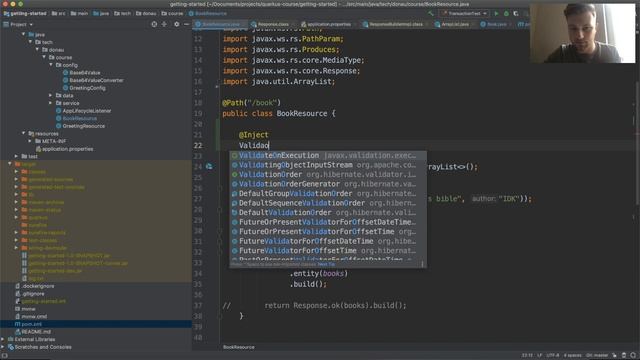Click the Git: master branch status widget
This screenshot has height=360, width=640.
point(597,356)
